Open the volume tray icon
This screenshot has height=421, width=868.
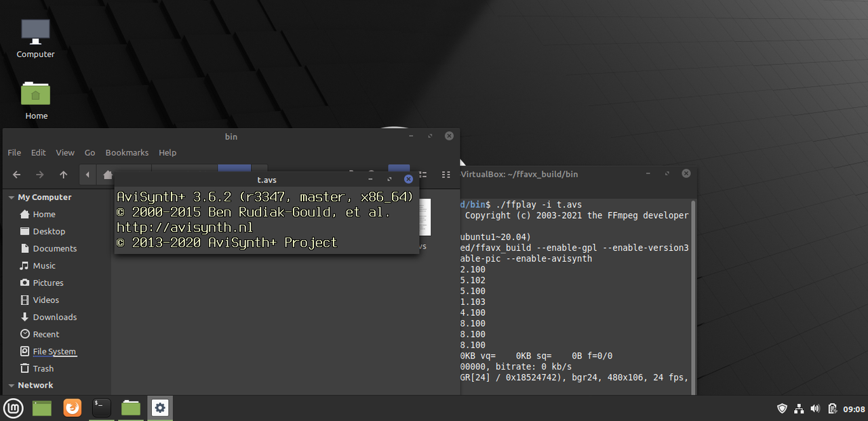(815, 408)
